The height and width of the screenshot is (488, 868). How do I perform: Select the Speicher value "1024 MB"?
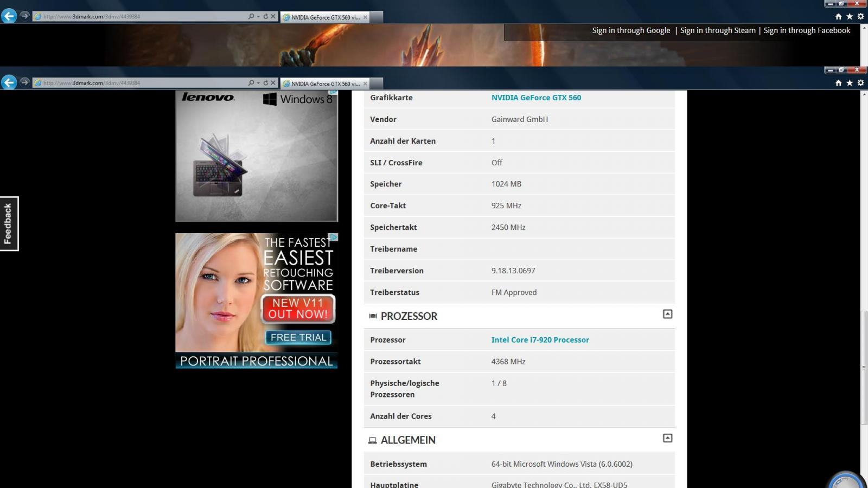pyautogui.click(x=506, y=184)
